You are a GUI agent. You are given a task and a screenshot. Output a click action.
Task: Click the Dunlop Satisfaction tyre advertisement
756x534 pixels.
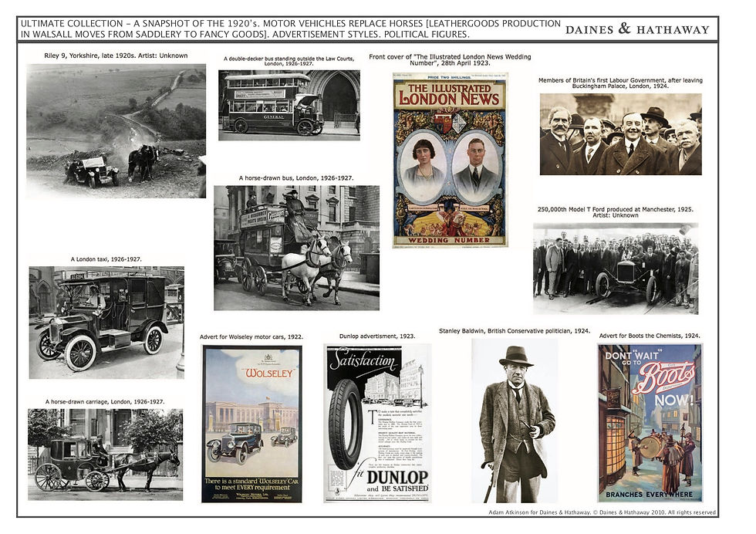click(x=377, y=423)
